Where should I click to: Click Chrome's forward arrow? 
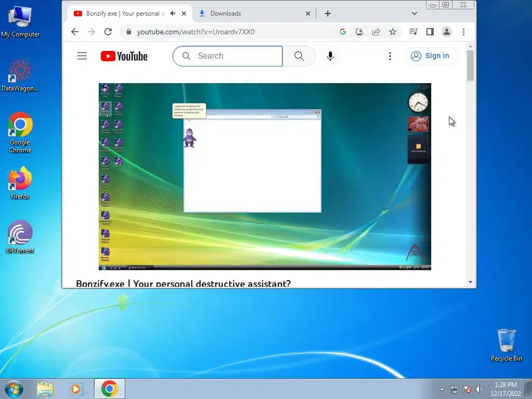(x=91, y=32)
